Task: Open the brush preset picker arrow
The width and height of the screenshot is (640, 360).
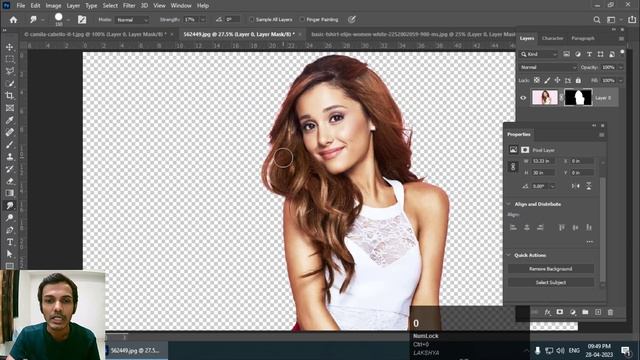Action: [x=68, y=20]
